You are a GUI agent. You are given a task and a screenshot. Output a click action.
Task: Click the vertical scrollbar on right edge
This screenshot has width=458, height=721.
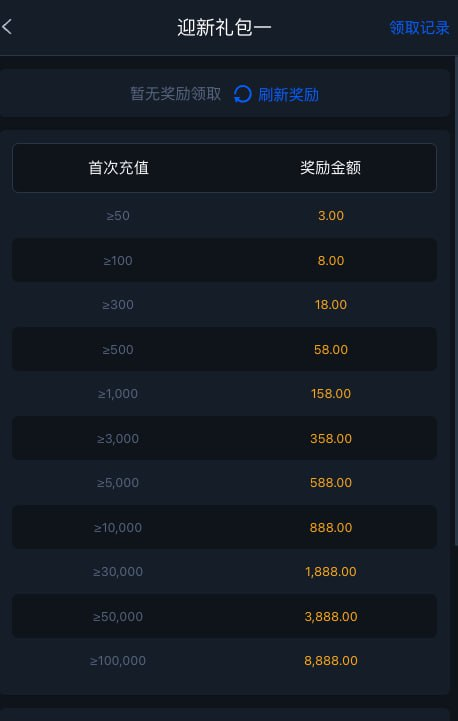(x=456, y=299)
